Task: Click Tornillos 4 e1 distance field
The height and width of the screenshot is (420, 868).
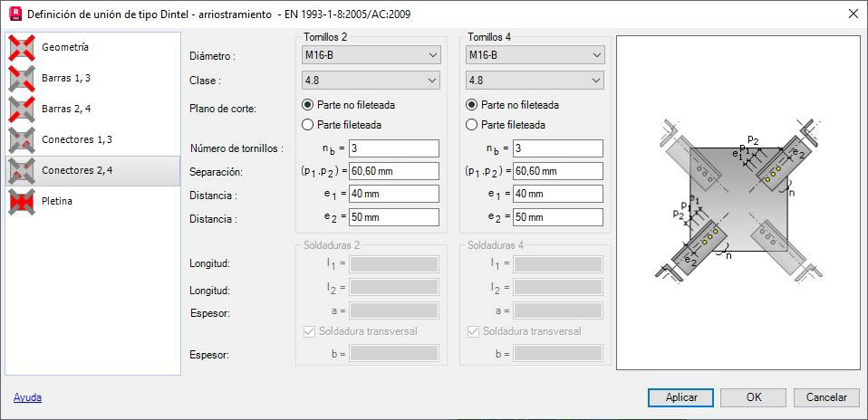Action: (x=558, y=195)
